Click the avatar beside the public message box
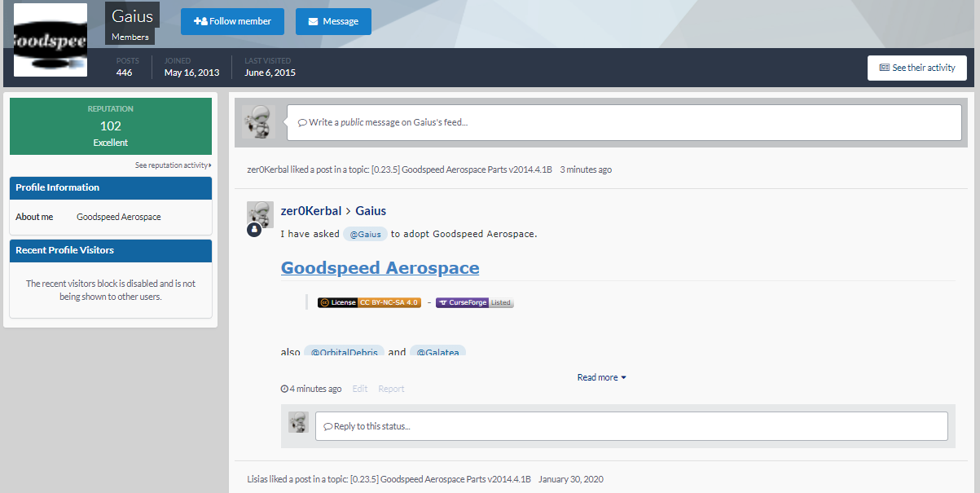The height and width of the screenshot is (493, 980). (x=259, y=121)
